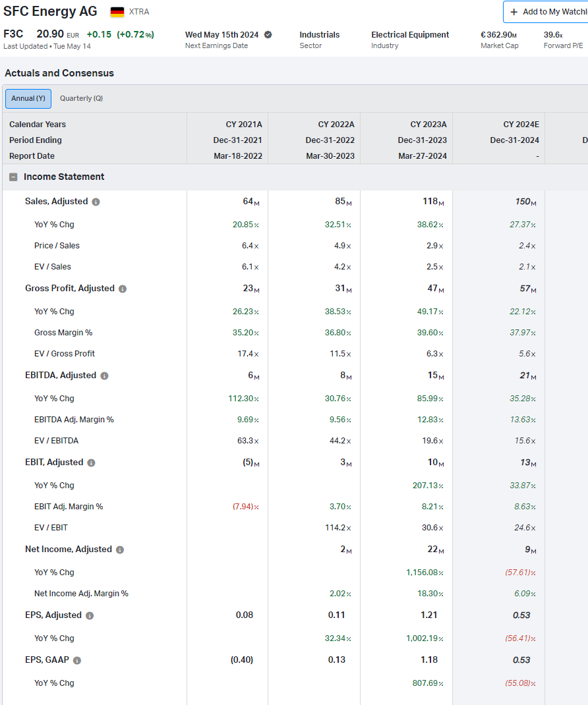This screenshot has width=588, height=705.
Task: Collapse the Income Statement section
Action: pos(13,177)
